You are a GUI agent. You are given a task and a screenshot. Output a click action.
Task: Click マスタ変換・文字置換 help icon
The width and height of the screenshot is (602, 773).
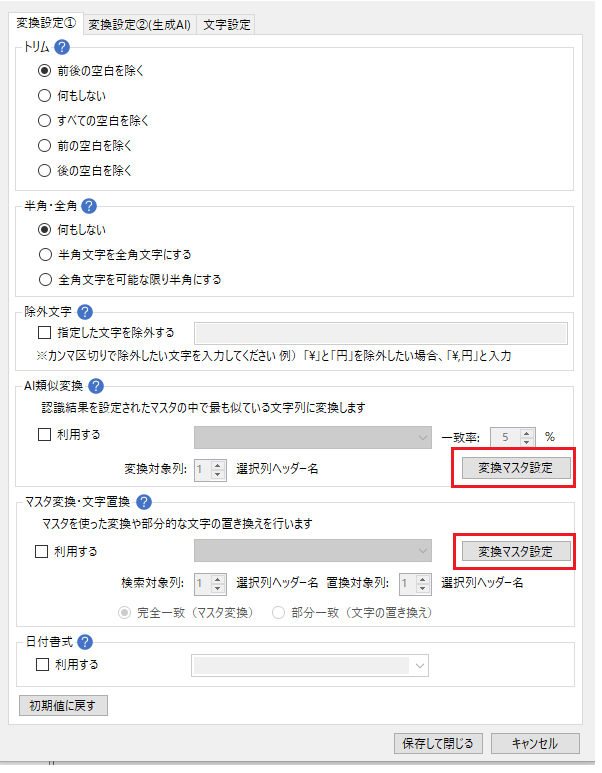[143, 502]
